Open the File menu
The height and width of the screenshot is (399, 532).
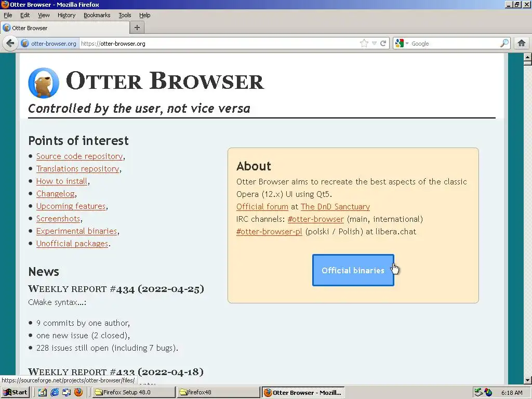coord(8,15)
